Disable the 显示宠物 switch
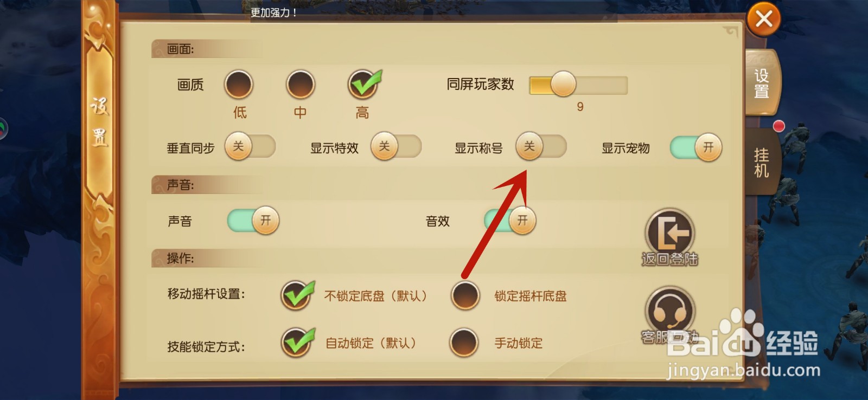The image size is (868, 400). click(x=696, y=147)
